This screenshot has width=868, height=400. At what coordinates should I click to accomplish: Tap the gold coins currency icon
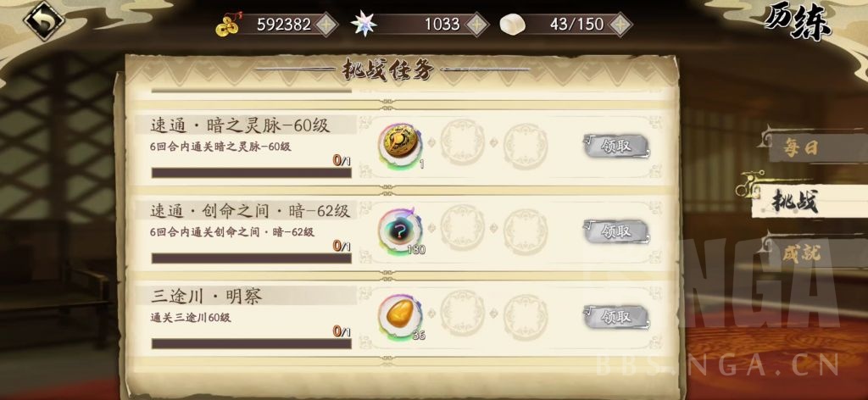(x=227, y=25)
